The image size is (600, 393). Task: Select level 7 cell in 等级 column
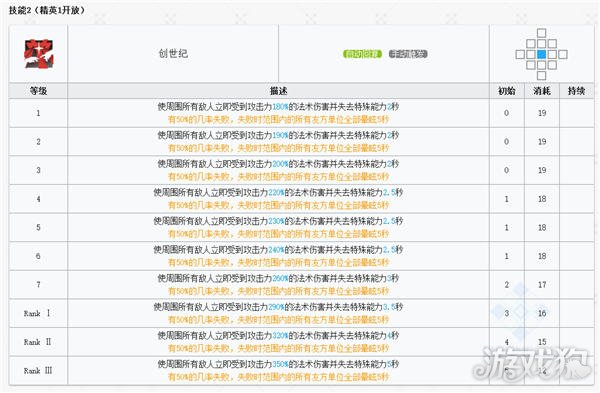38,285
